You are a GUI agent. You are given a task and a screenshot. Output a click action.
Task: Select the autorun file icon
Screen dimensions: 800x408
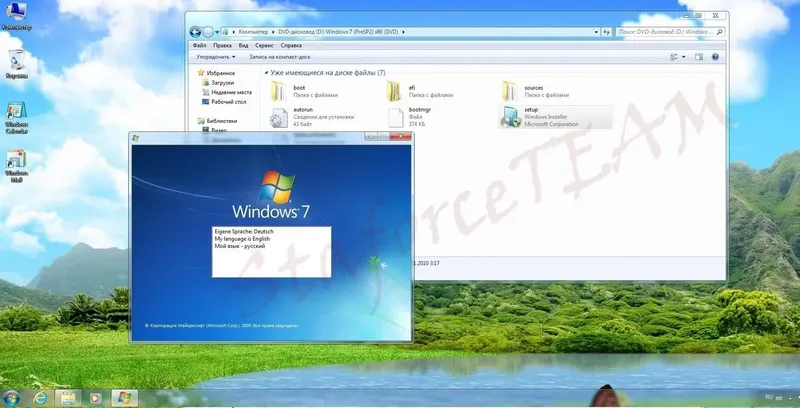[279, 118]
